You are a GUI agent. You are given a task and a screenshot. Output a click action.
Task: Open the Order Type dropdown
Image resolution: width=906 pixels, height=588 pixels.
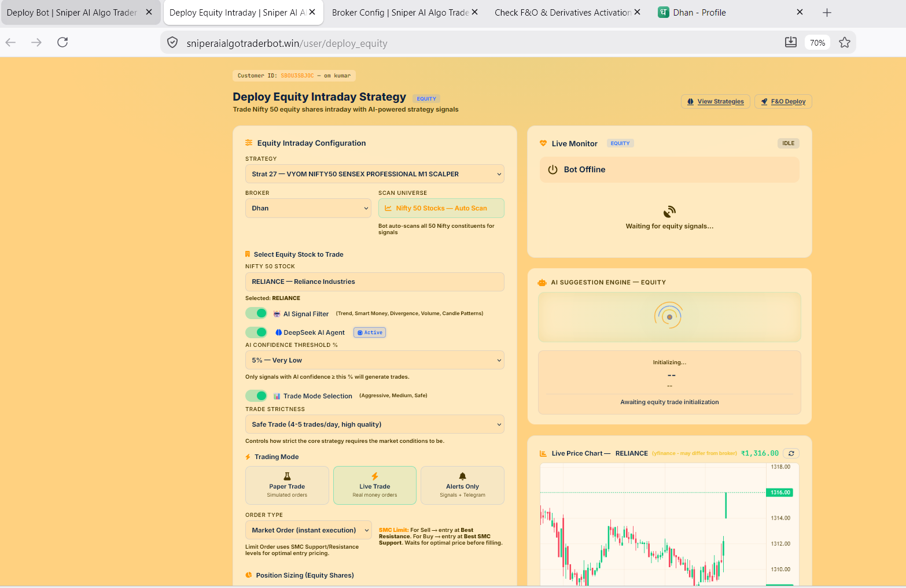[x=308, y=530]
